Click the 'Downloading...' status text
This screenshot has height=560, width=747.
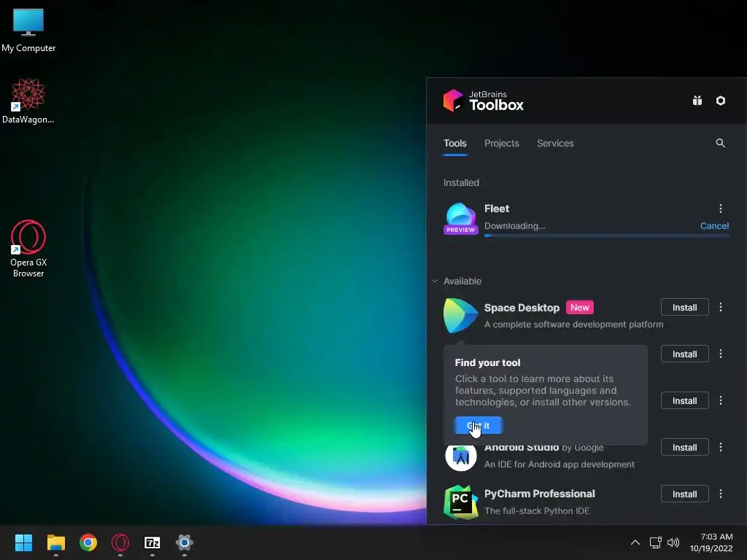coord(514,226)
